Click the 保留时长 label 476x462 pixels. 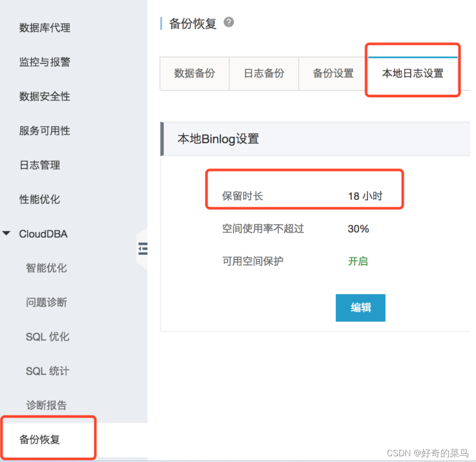[x=243, y=196]
